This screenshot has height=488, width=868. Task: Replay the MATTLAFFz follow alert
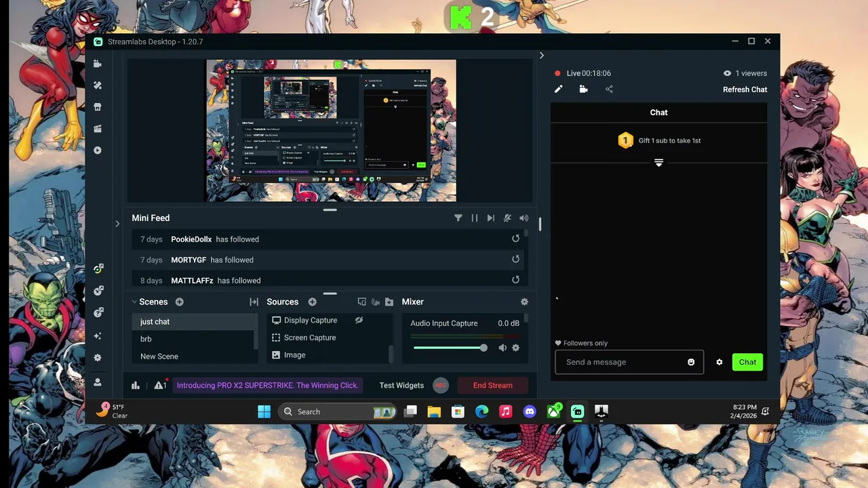tap(515, 280)
